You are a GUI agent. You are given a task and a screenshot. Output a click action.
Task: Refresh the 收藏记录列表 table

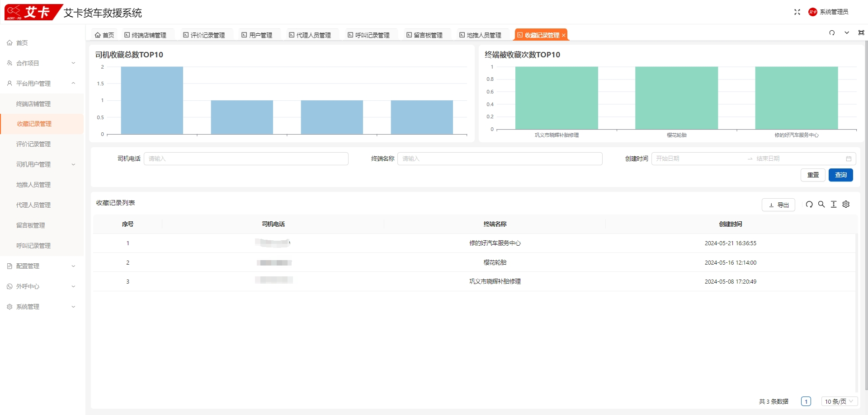pos(809,205)
